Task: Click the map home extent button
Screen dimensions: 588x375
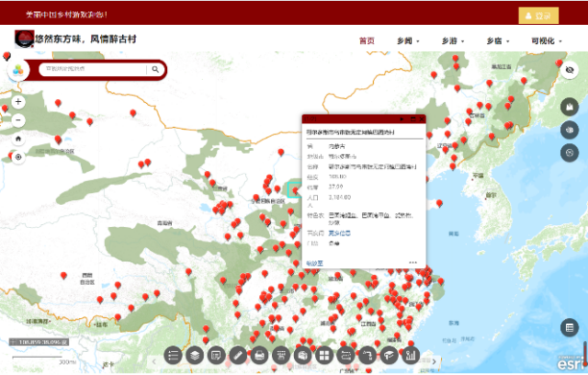Action: tap(18, 138)
